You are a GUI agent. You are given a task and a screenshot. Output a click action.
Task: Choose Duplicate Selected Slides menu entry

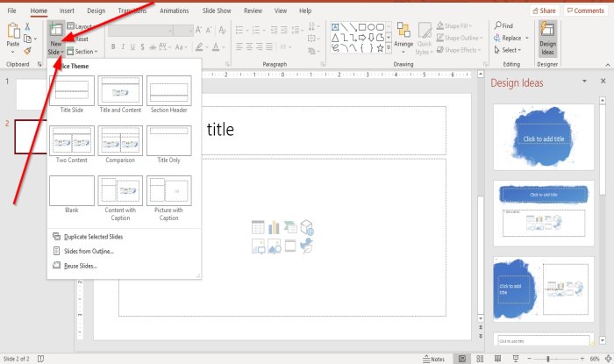coord(92,237)
